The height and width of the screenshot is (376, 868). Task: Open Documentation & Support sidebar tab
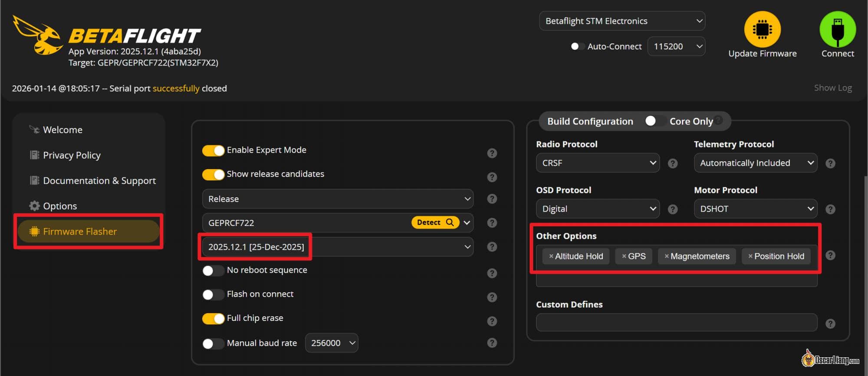(89, 180)
